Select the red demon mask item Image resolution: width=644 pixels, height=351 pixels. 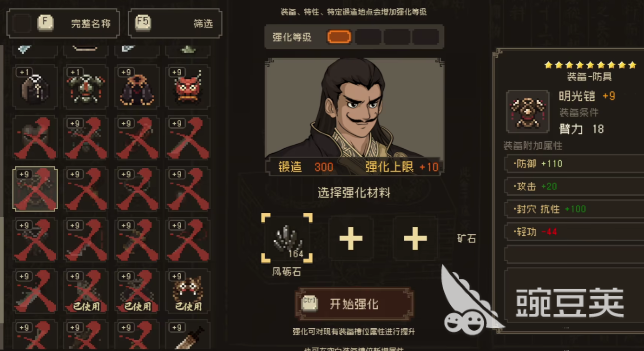(188, 87)
